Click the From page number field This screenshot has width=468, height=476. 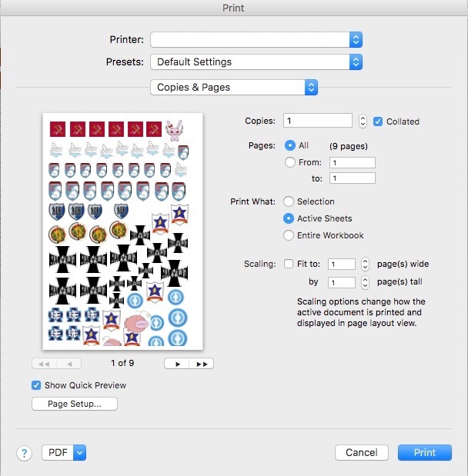point(353,163)
